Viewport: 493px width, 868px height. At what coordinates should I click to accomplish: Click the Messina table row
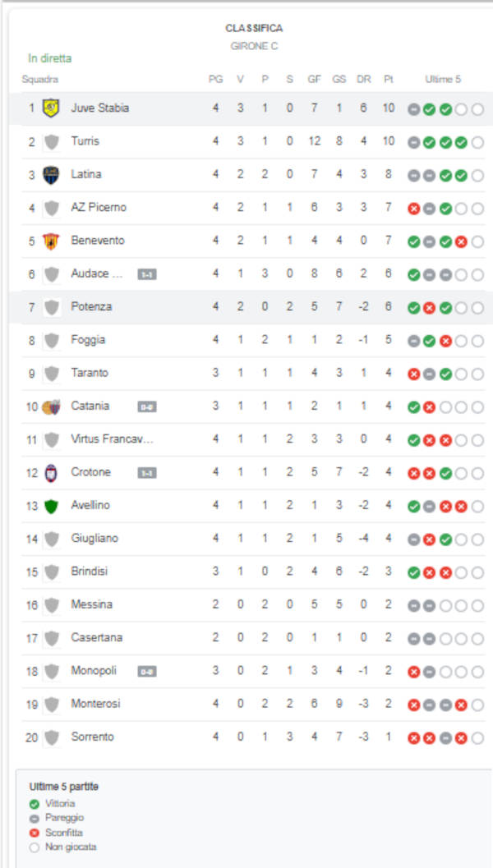[x=246, y=605]
